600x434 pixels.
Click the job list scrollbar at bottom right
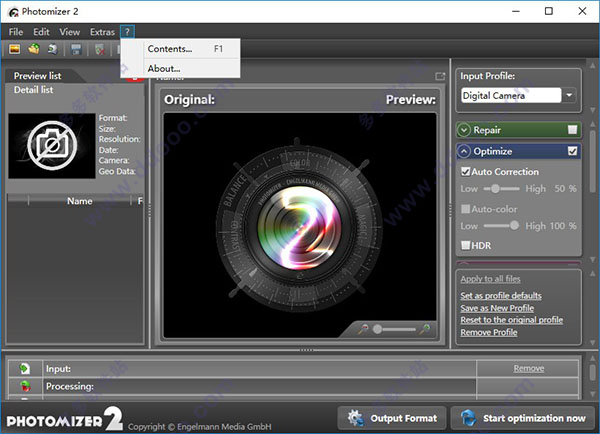tap(592, 372)
